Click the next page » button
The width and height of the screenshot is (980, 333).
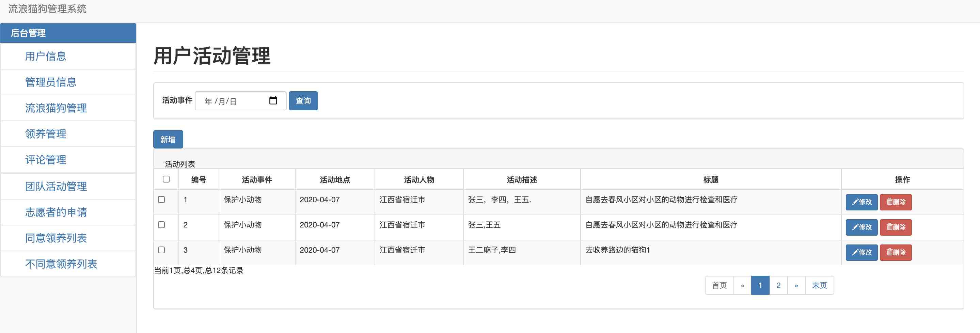796,285
